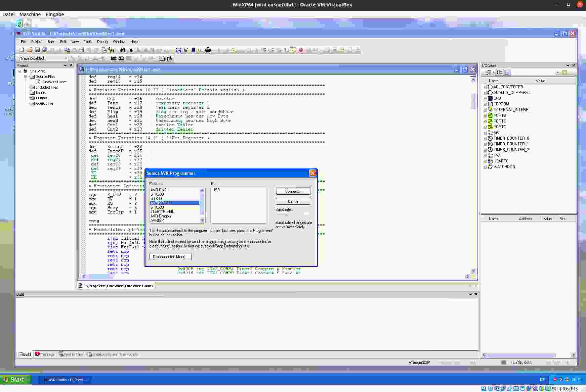This screenshot has width=586, height=392.
Task: Click the AVR Studio taskbar button
Action: click(x=66, y=380)
